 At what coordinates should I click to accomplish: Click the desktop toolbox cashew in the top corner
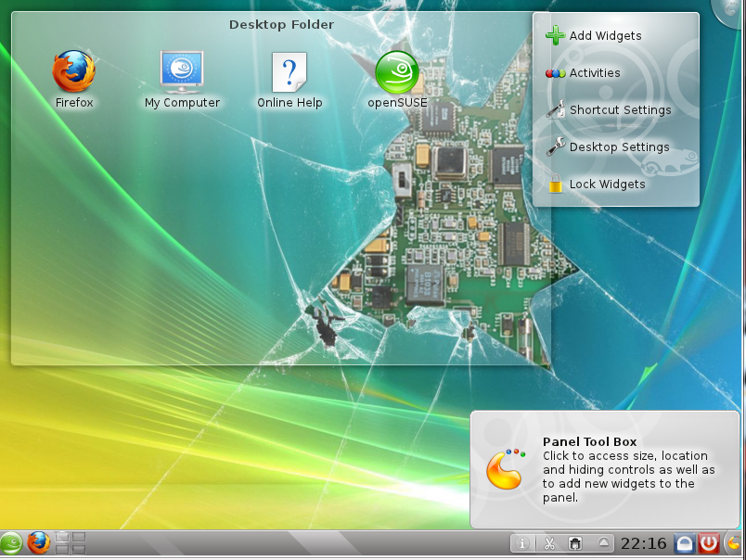[x=730, y=10]
